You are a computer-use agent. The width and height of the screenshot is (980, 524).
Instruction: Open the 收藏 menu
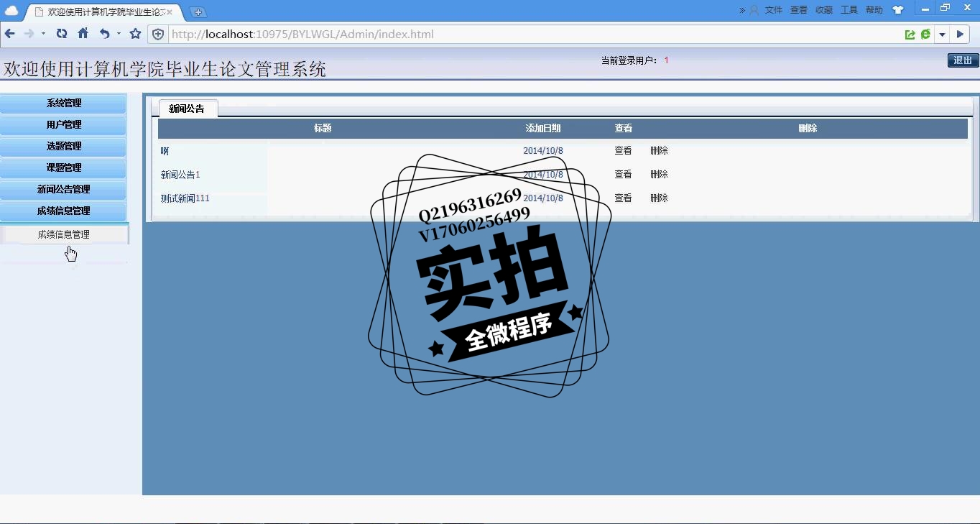tap(824, 10)
